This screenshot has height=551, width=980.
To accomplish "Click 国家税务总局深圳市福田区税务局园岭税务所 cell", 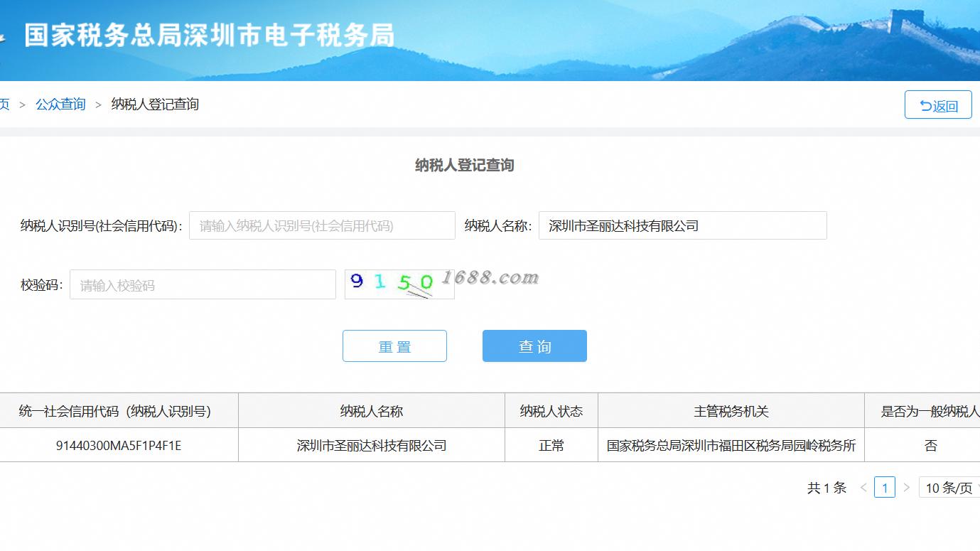I will [731, 446].
